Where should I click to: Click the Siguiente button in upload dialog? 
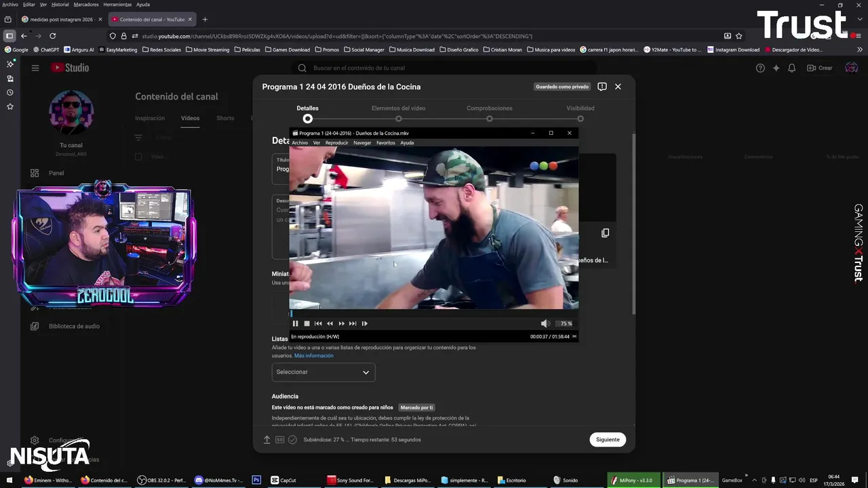click(x=608, y=439)
